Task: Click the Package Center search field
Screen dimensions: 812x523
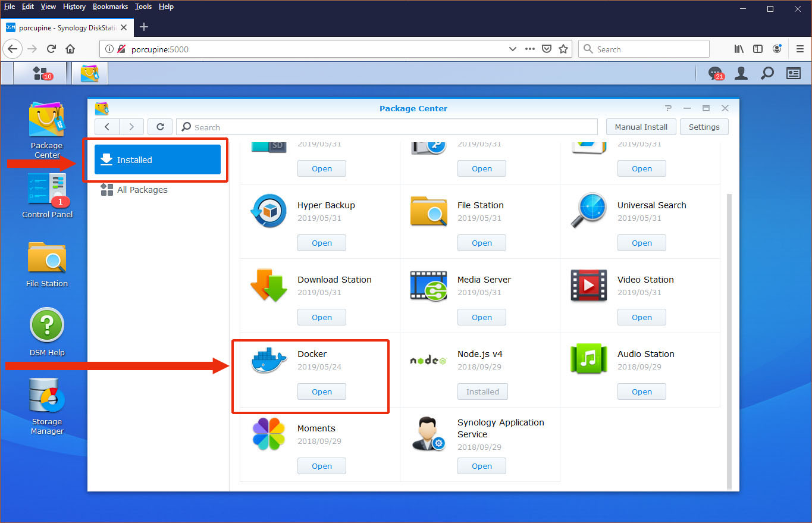Action: pos(387,127)
